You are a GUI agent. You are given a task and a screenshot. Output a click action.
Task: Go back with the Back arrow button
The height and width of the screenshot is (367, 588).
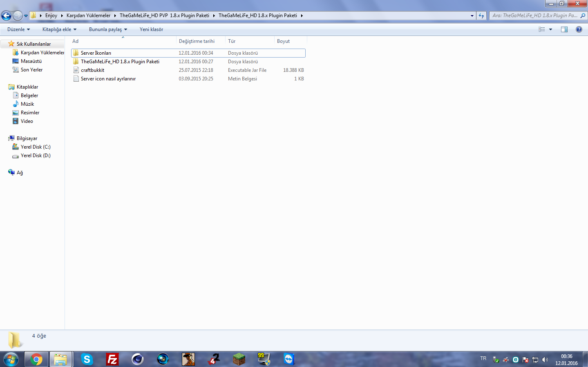click(x=6, y=16)
